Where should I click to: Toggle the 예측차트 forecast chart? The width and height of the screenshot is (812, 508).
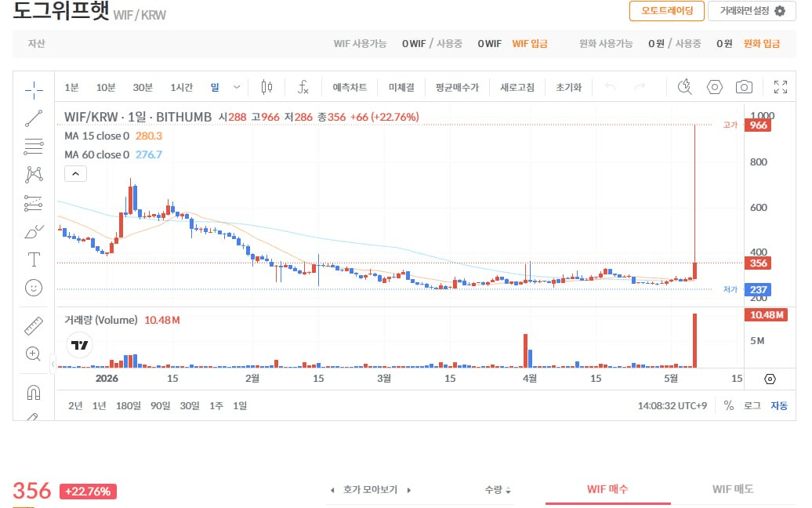350,87
